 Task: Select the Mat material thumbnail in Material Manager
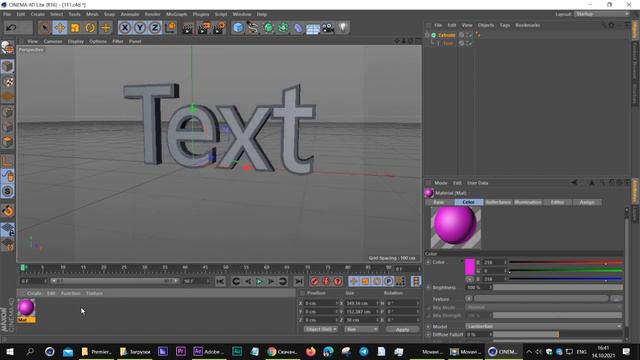26,309
